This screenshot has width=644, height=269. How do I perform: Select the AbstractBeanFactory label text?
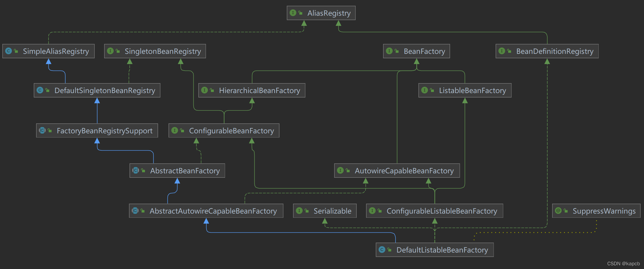(185, 171)
